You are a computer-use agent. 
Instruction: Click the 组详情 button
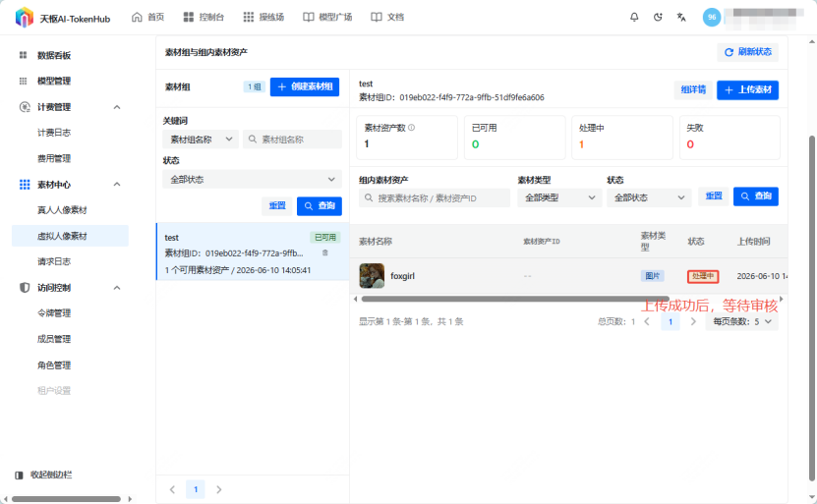(x=693, y=89)
